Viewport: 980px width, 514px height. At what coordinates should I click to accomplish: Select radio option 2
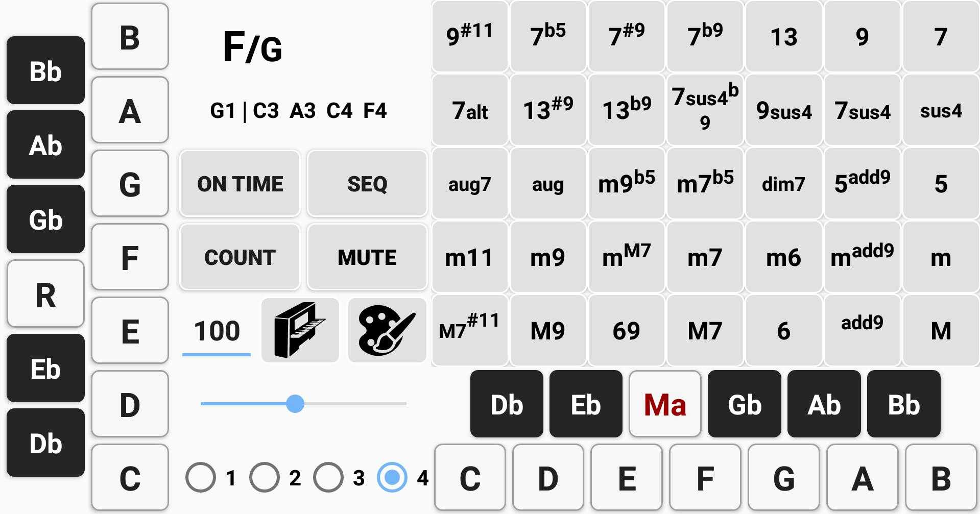pos(265,477)
